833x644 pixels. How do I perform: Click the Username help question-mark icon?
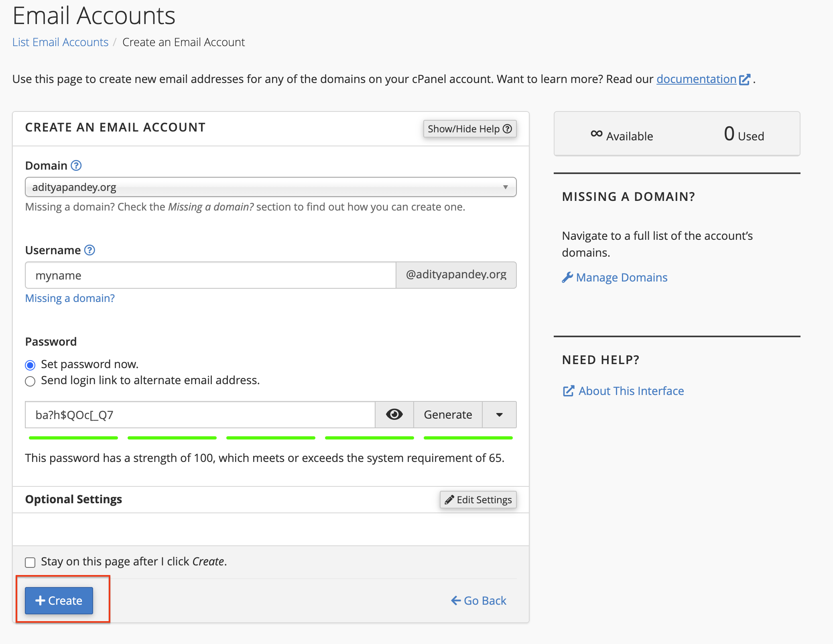90,250
